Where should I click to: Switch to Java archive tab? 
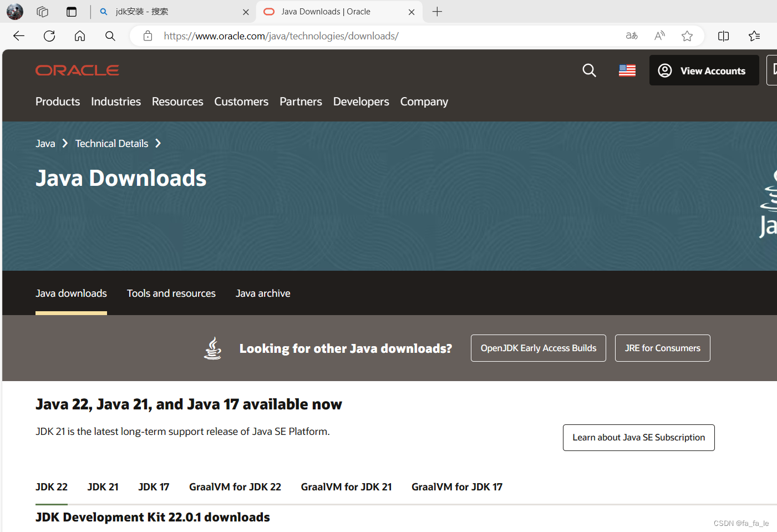pos(263,293)
